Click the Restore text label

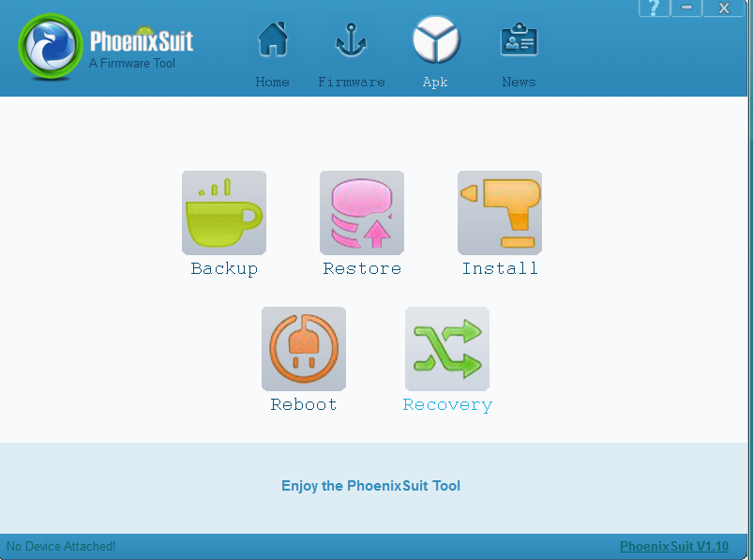362,268
